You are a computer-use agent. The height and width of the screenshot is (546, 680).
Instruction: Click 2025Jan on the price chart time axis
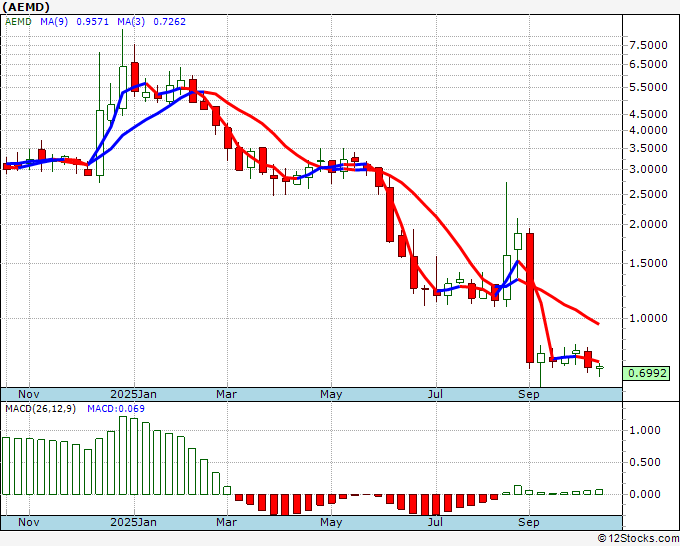click(134, 394)
